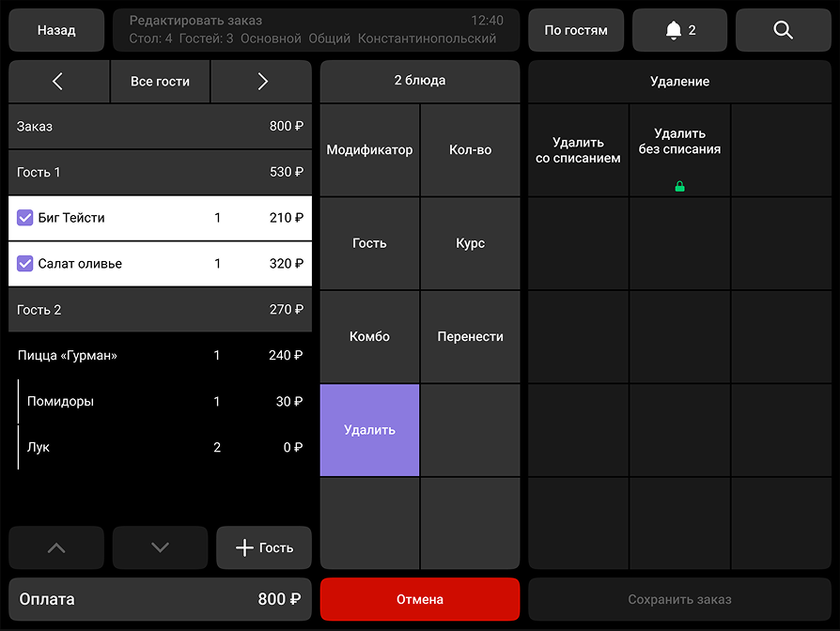
Task: Open notifications bell with 2 alerts
Action: click(x=679, y=30)
